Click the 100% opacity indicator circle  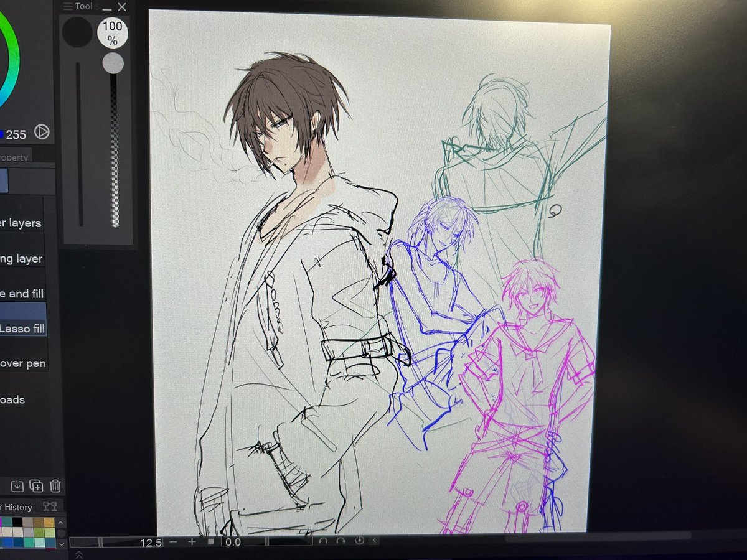pyautogui.click(x=113, y=33)
